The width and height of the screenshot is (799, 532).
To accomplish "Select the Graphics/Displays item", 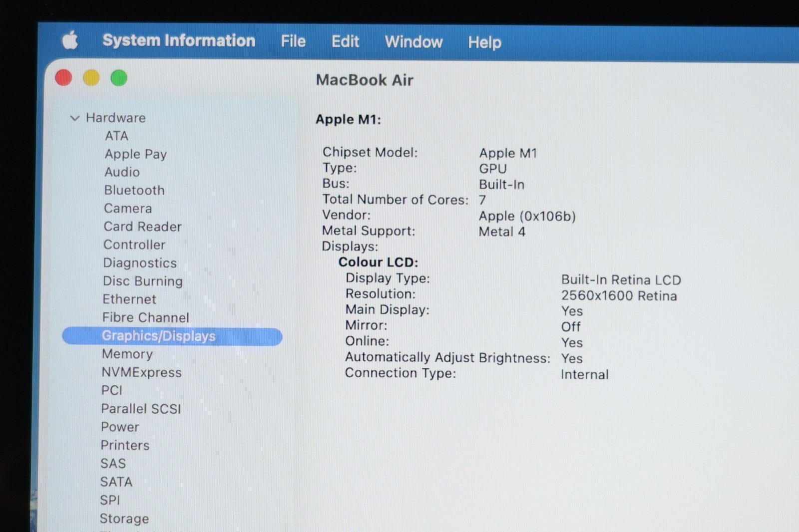I will [158, 336].
